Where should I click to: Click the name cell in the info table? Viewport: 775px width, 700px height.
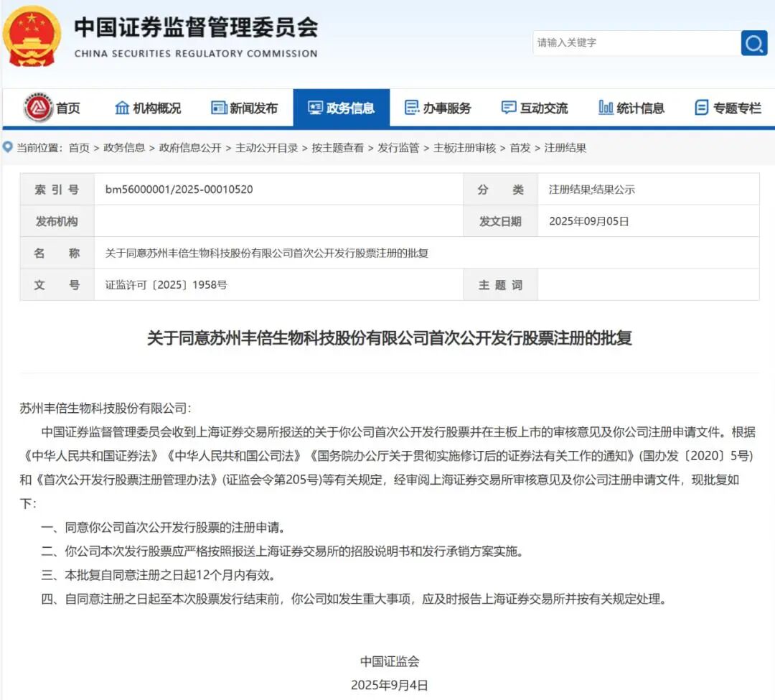[x=426, y=253]
